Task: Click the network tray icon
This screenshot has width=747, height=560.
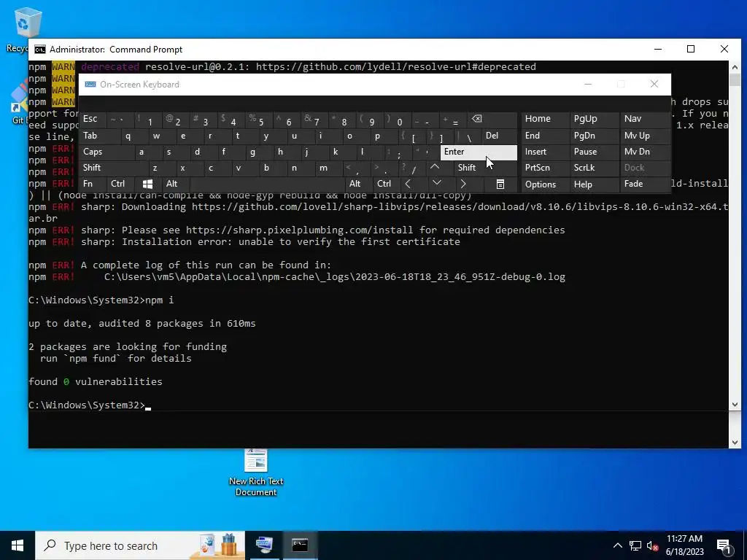Action: [x=635, y=545]
